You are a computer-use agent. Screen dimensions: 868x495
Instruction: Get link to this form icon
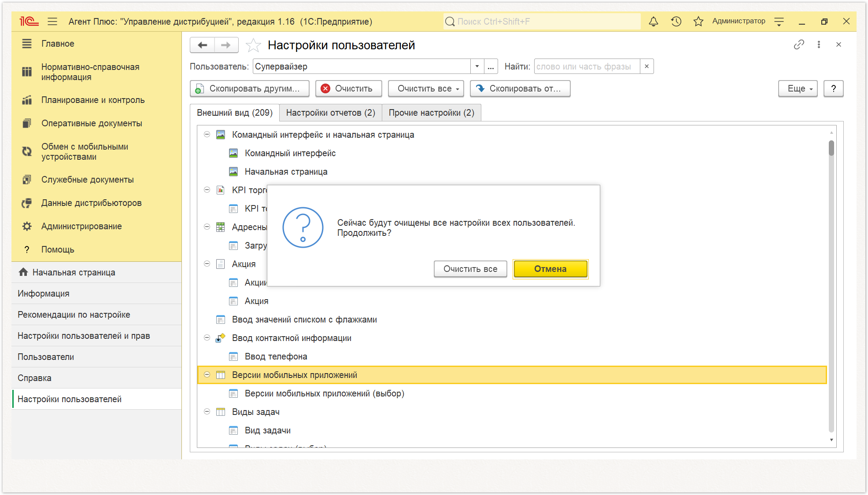click(x=799, y=44)
